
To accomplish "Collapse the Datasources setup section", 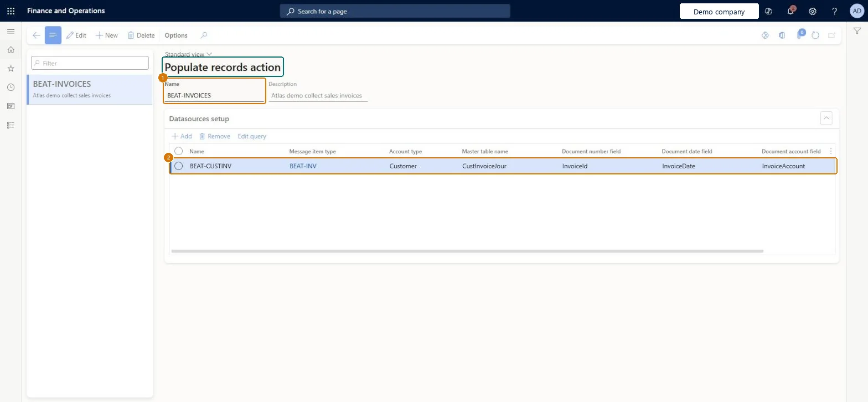I will click(x=826, y=118).
